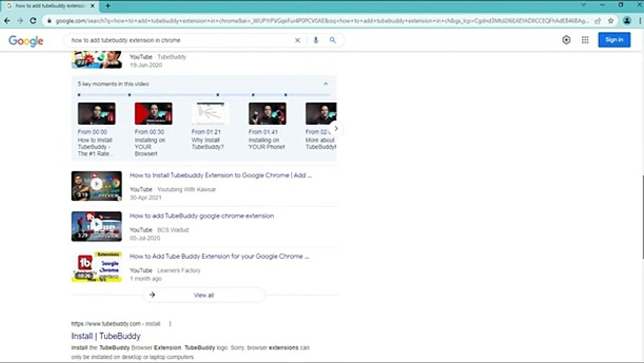Bookmark this page with star icon
This screenshot has width=644, height=363.
coord(611,21)
